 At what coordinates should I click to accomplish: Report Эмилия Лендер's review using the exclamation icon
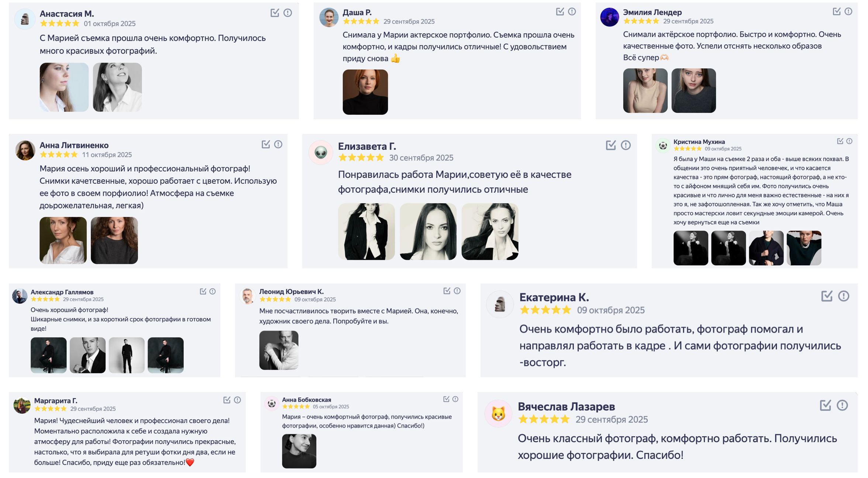click(x=849, y=12)
